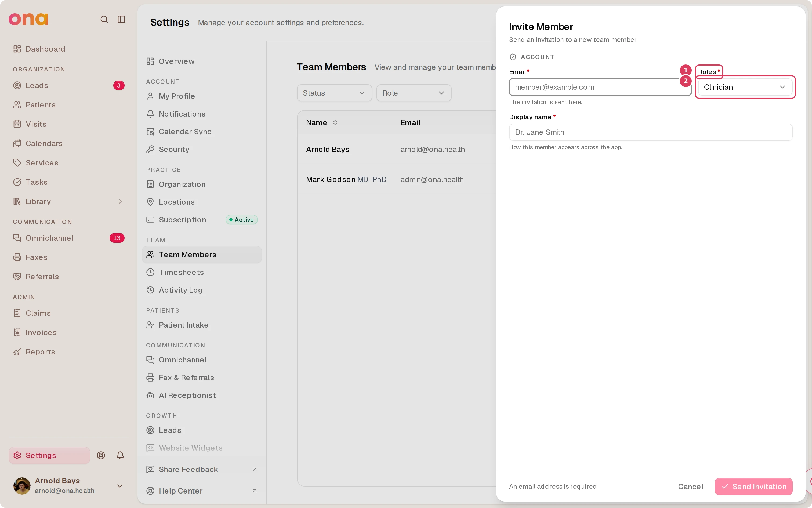Expand the Library submenu chevron

120,201
